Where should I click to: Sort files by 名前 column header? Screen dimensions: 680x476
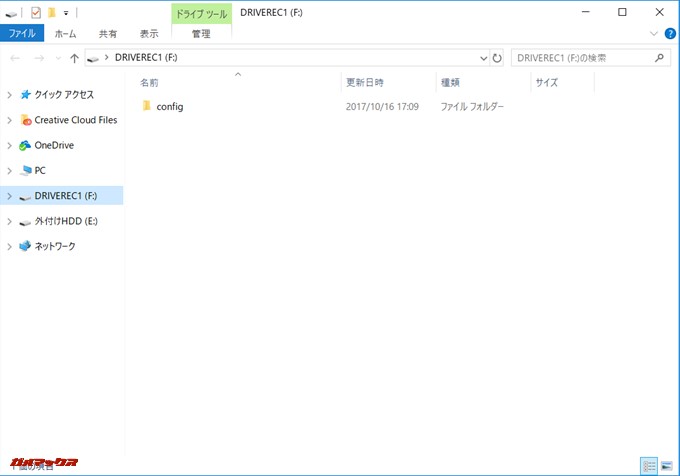[149, 82]
